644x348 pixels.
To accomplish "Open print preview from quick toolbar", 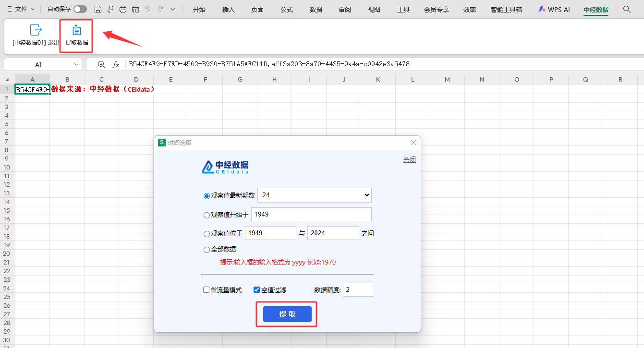I will [135, 9].
